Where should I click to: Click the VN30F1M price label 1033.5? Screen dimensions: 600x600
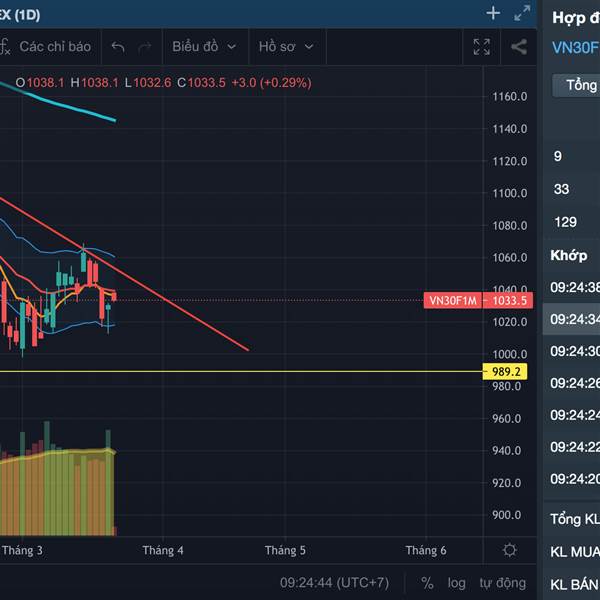pos(478,300)
